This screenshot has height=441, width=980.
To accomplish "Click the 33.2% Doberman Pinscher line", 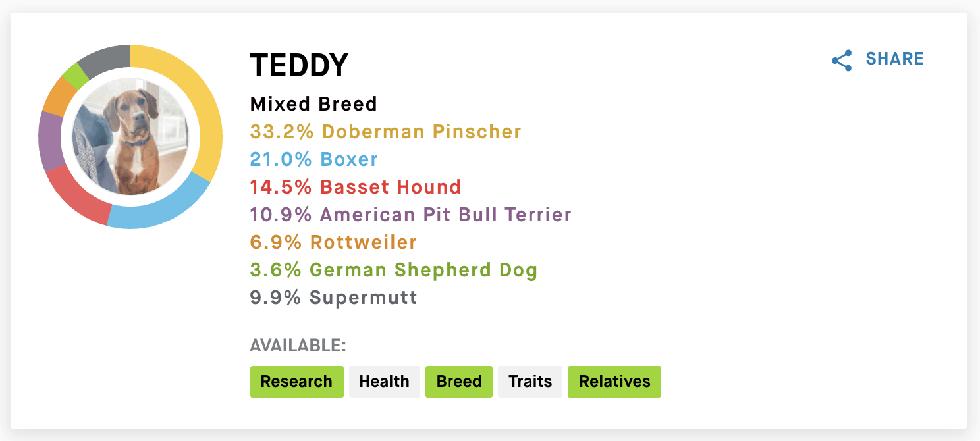I will pos(386,132).
